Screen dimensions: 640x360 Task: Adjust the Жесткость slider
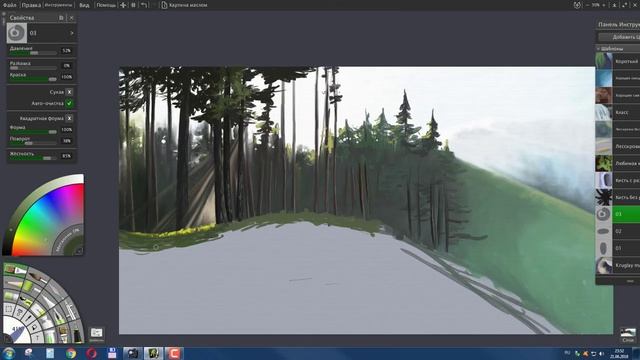pos(33,158)
